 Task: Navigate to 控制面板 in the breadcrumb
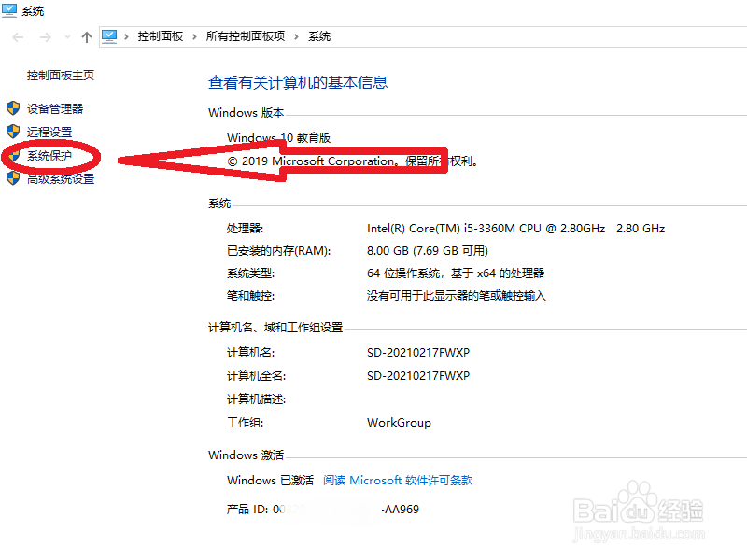pos(160,36)
